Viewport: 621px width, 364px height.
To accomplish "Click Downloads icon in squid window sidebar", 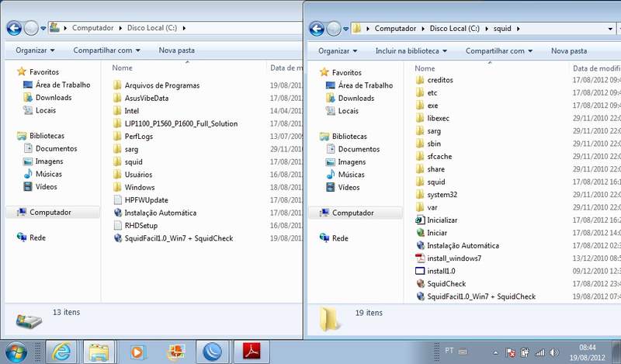I will point(331,99).
